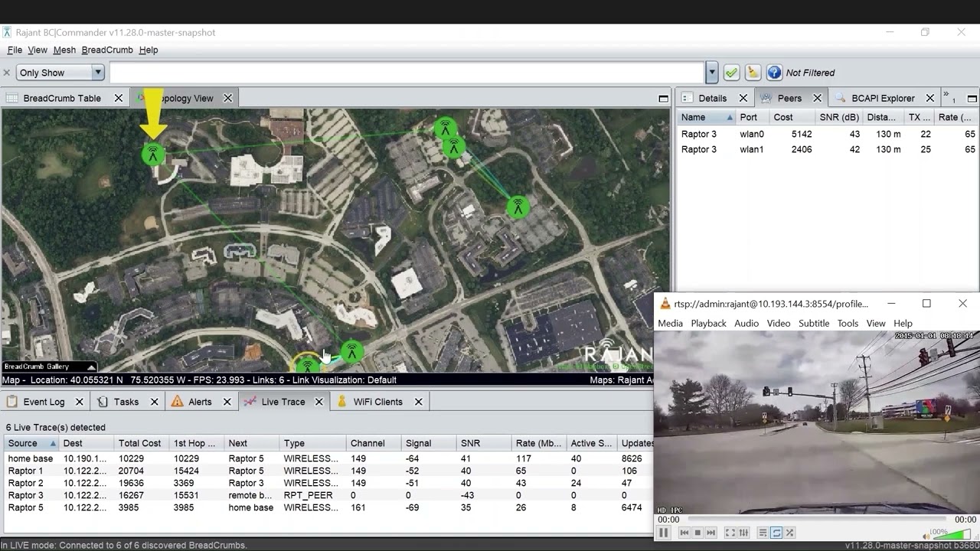Toggle loop mode in VLC
This screenshot has width=980, height=551.
(x=776, y=533)
